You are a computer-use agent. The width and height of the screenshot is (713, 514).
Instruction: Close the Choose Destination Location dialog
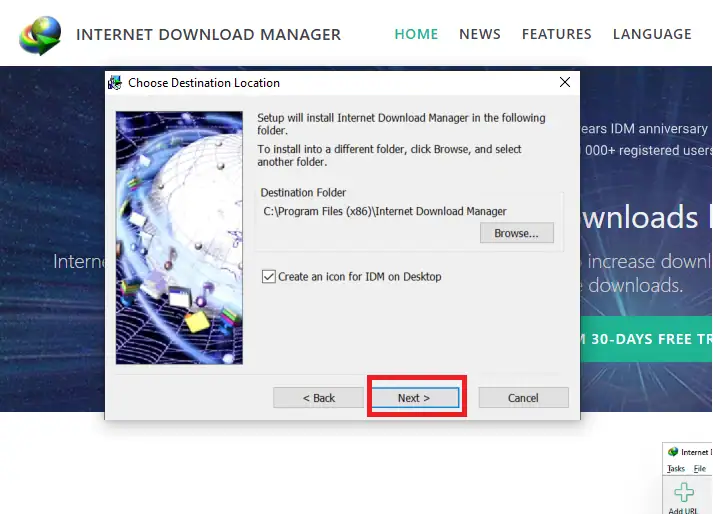565,83
